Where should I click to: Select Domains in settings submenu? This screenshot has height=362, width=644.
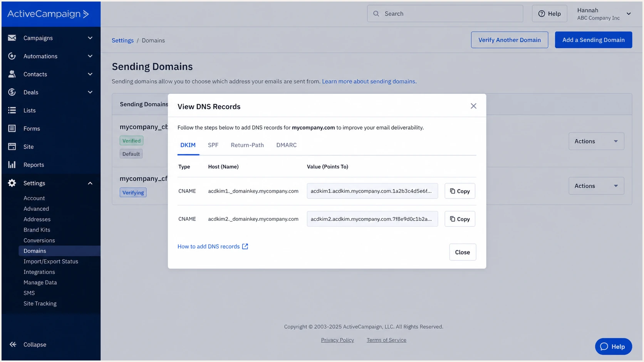click(59, 251)
